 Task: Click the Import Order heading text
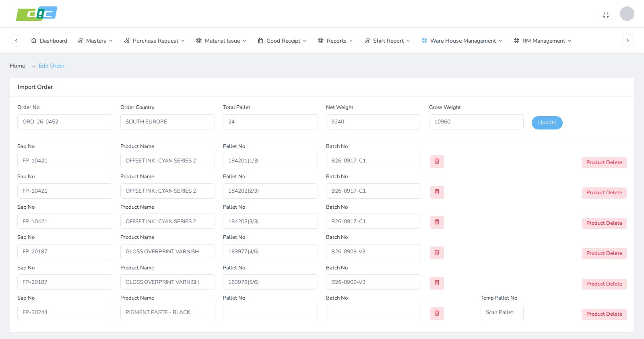35,87
